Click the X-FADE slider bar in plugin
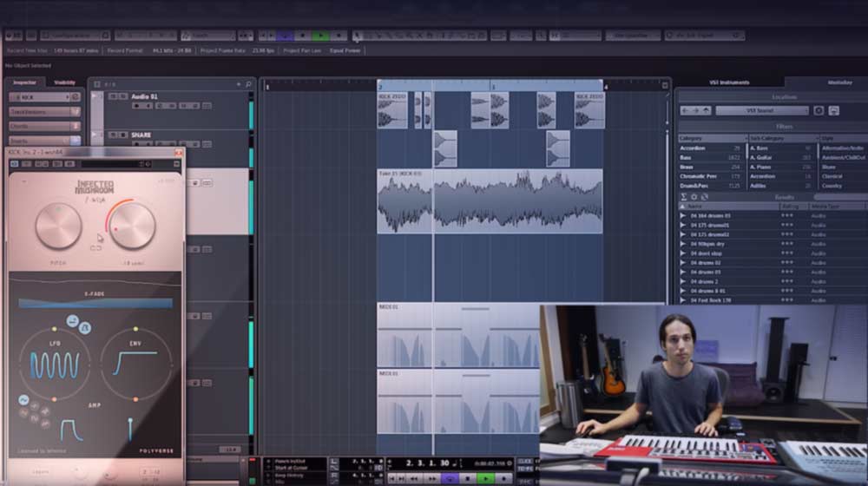Screen dimensions: 868x486 pyautogui.click(x=95, y=303)
